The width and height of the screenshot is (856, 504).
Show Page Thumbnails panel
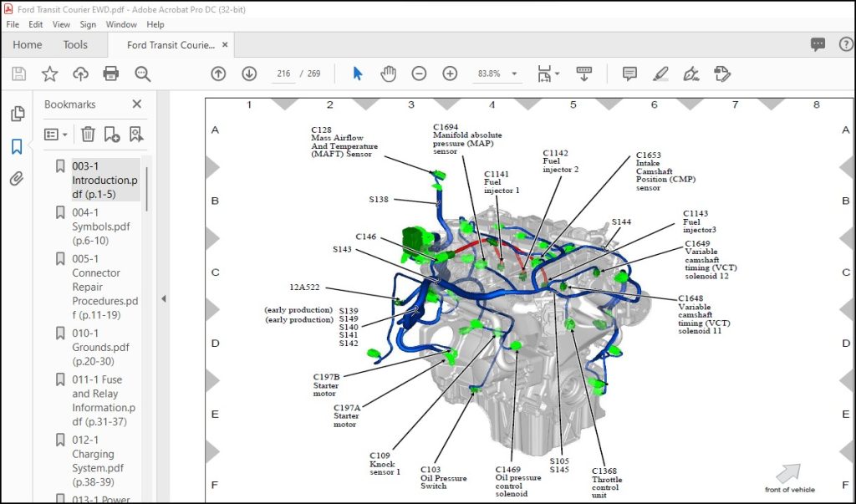click(x=18, y=114)
